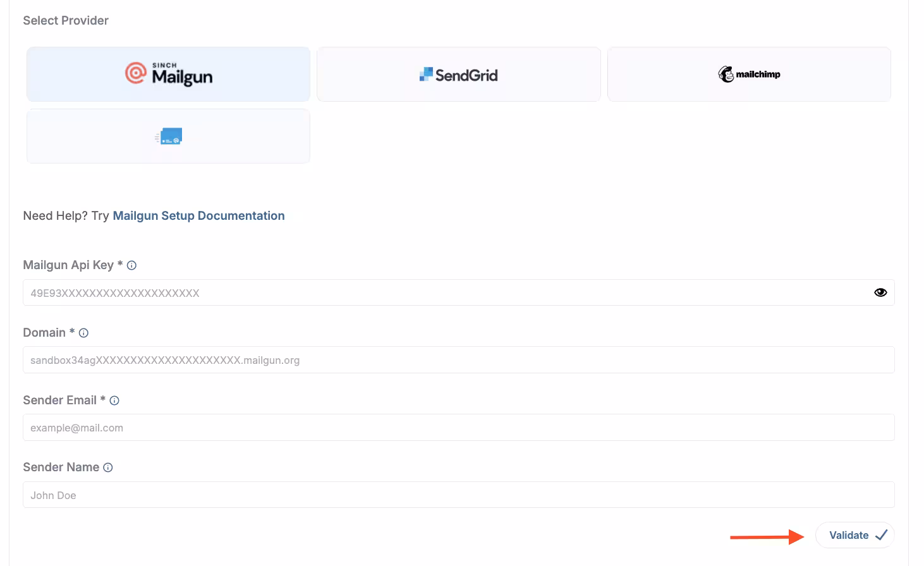This screenshot has width=924, height=566.
Task: Click the Domain field info icon
Action: pyautogui.click(x=83, y=333)
